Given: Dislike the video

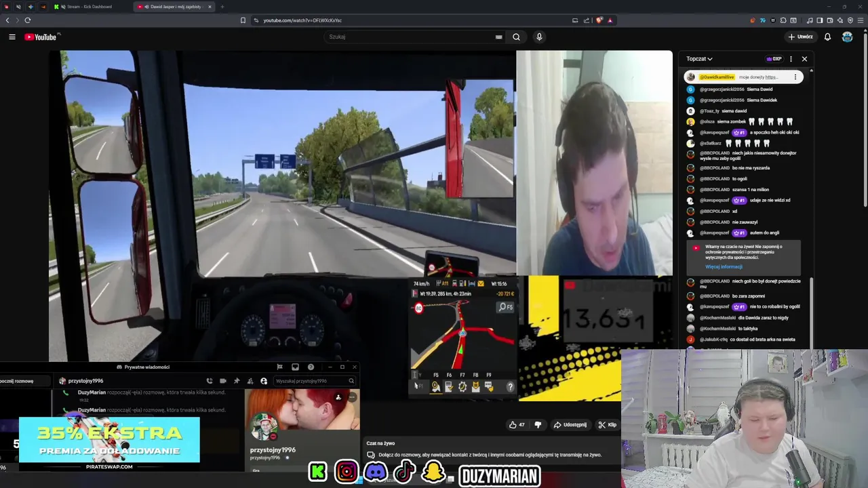Looking at the screenshot, I should point(538,425).
